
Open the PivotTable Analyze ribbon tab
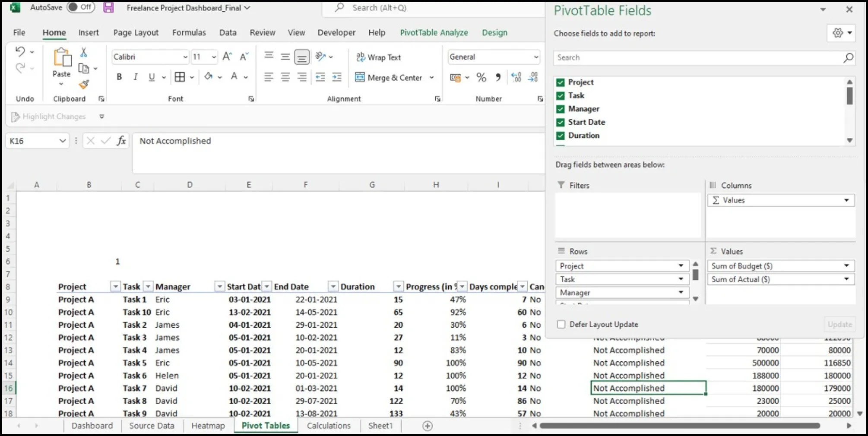point(434,32)
